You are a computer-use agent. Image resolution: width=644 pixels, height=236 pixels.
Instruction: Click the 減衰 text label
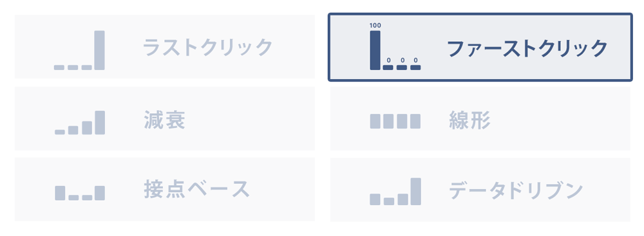(164, 121)
